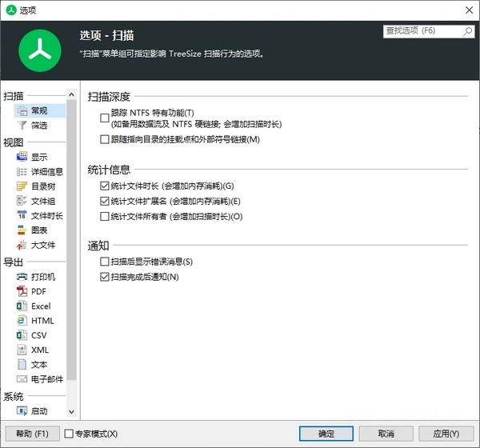Select the 筛选 filter funnel icon
480x448 pixels.
[22, 126]
